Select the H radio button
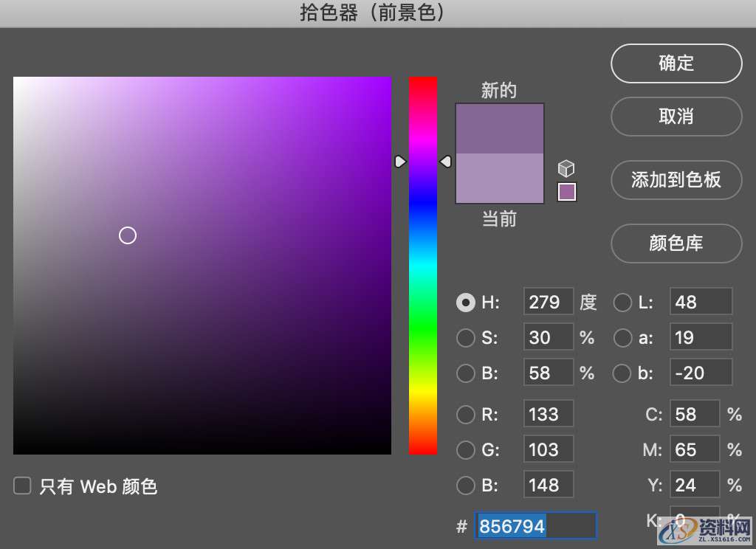The image size is (756, 549). click(466, 302)
